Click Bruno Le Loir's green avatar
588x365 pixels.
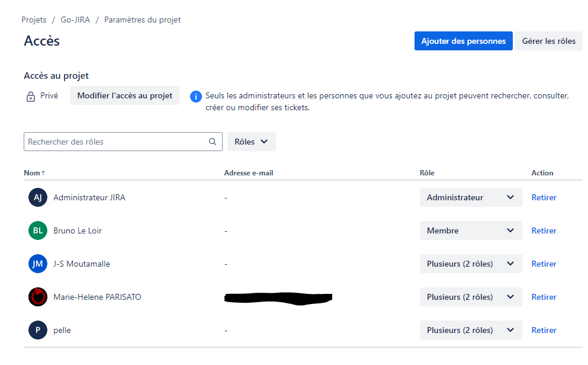(x=37, y=230)
